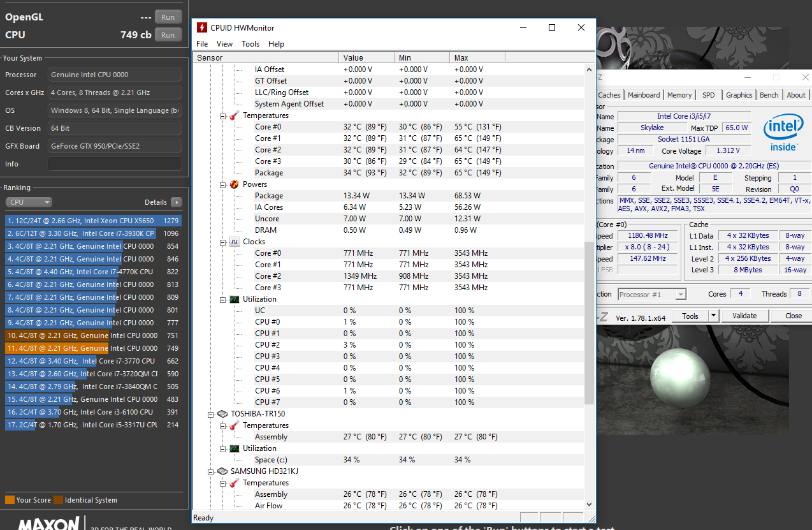Open the CPU ranking dropdown in Cinebench

point(29,202)
